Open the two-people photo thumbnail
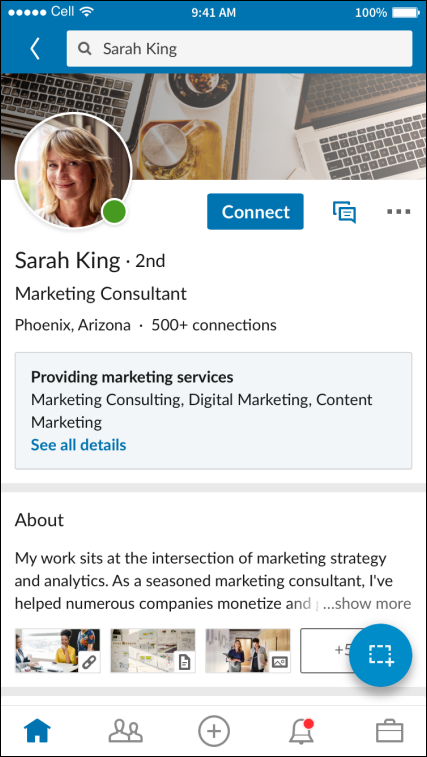Viewport: 427px width, 757px height. tap(248, 650)
